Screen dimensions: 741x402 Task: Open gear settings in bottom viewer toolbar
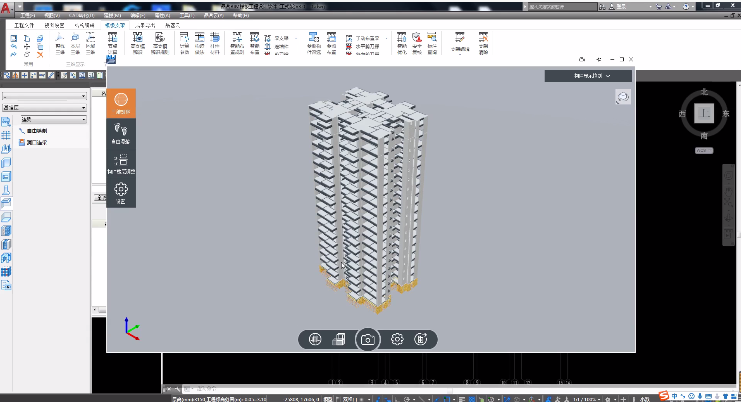[x=397, y=339]
